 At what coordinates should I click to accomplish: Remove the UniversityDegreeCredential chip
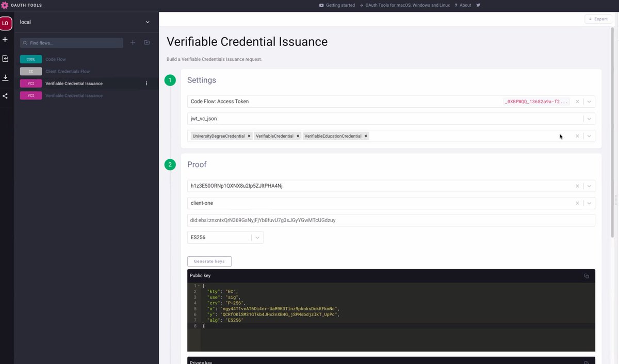point(249,136)
